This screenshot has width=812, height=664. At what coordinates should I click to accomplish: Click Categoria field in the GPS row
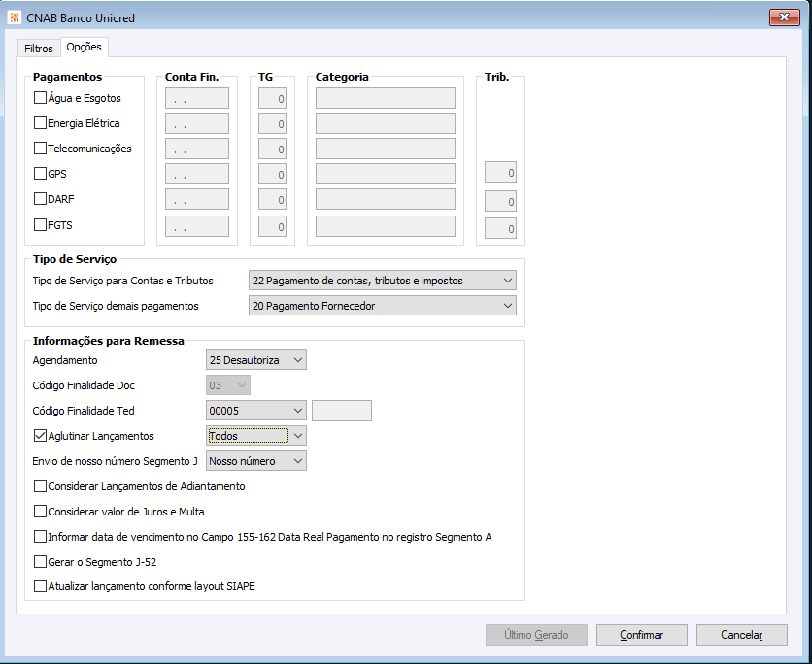point(386,174)
